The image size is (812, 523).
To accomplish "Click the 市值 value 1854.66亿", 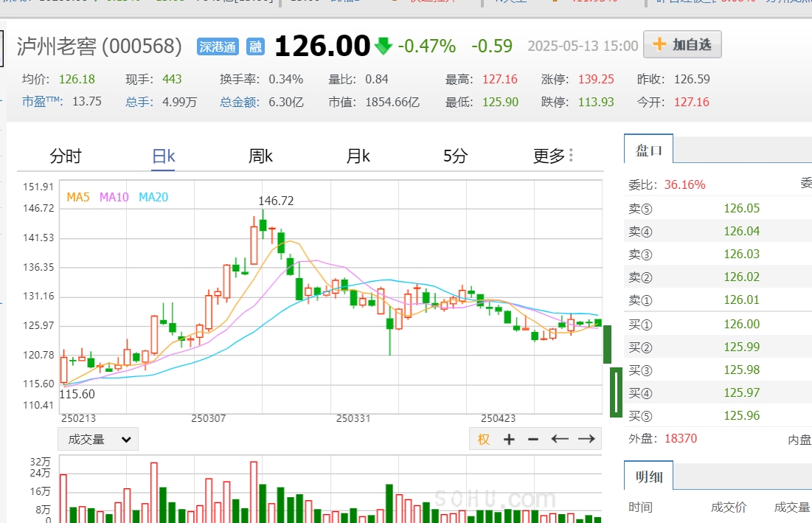I will click(x=392, y=102).
